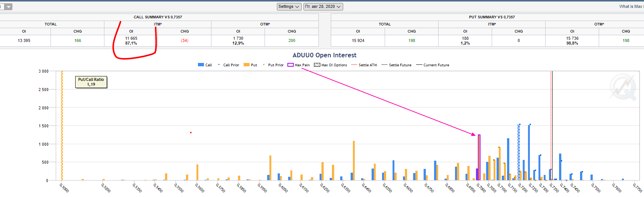The height and width of the screenshot is (197, 644).
Task: Select the CALL SUMMARY VS 0,7357 header
Action: (158, 17)
